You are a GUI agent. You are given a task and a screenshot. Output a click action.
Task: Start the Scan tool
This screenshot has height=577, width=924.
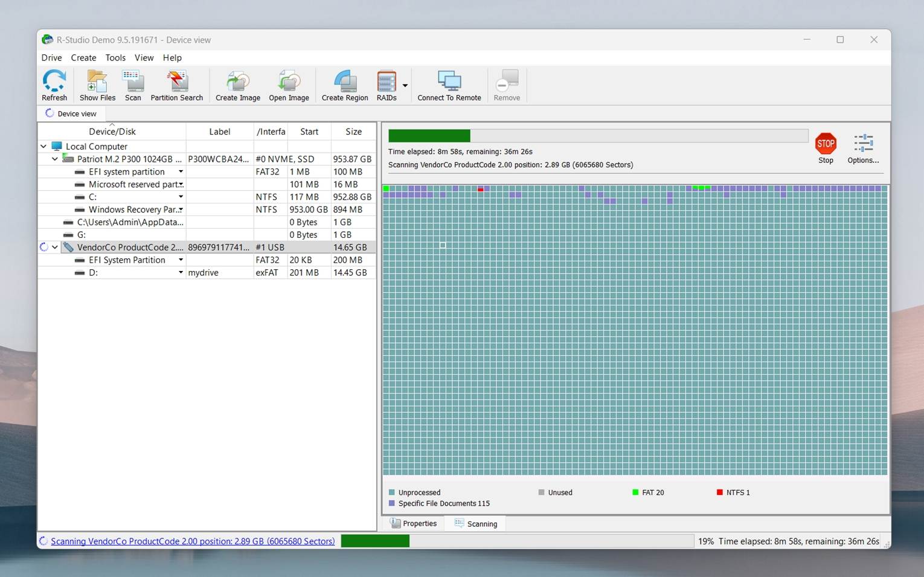pyautogui.click(x=133, y=85)
